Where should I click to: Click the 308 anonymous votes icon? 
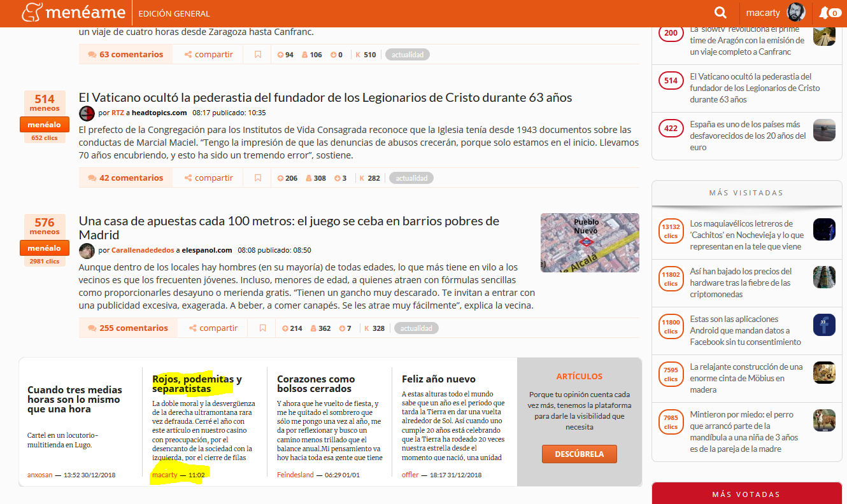tap(309, 178)
